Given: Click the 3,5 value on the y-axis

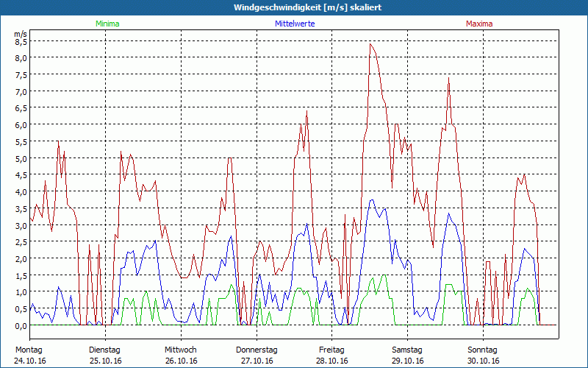Looking at the screenshot, I should tap(21, 209).
